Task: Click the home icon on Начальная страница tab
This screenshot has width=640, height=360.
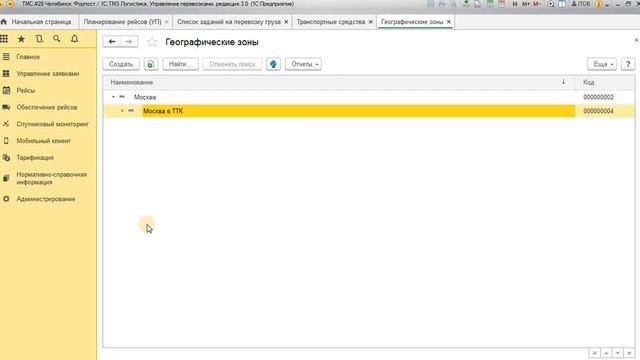Action: (x=4, y=22)
